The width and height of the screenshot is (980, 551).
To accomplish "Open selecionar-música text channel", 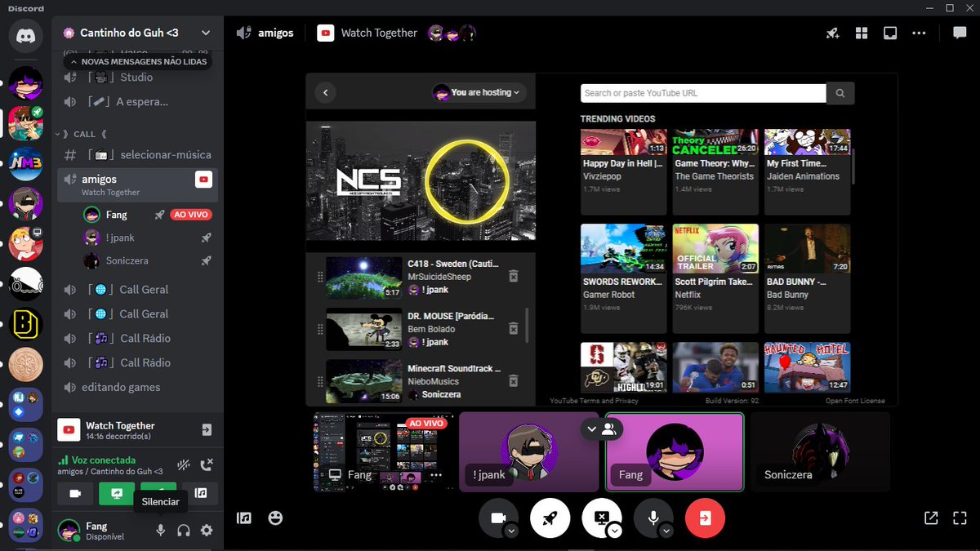I will (x=137, y=154).
